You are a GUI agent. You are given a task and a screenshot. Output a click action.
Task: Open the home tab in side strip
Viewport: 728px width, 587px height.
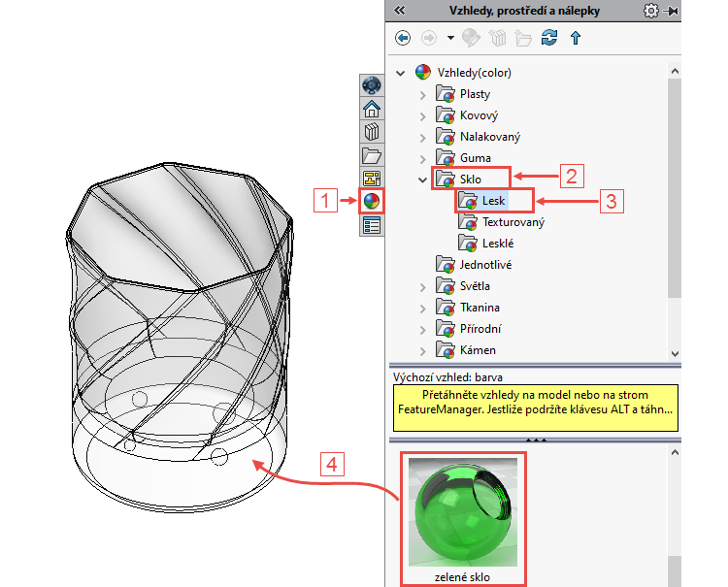[372, 109]
